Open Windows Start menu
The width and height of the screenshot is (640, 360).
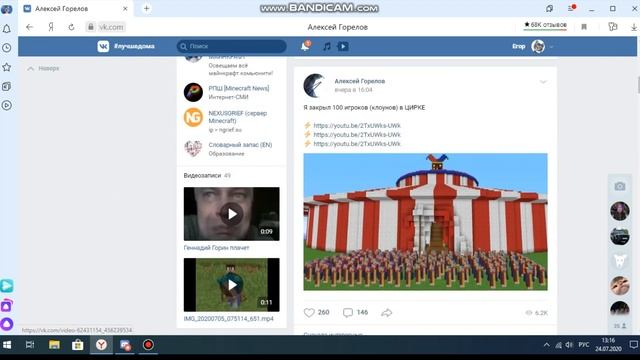pyautogui.click(x=7, y=345)
